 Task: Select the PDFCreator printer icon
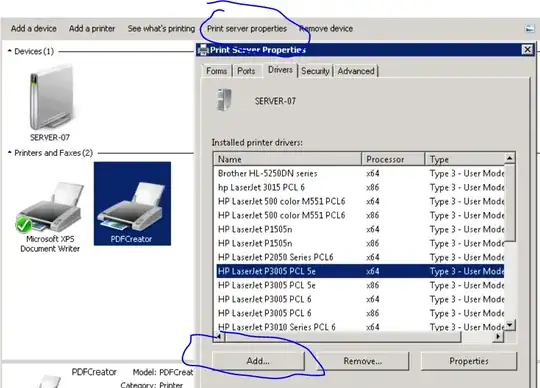point(132,208)
